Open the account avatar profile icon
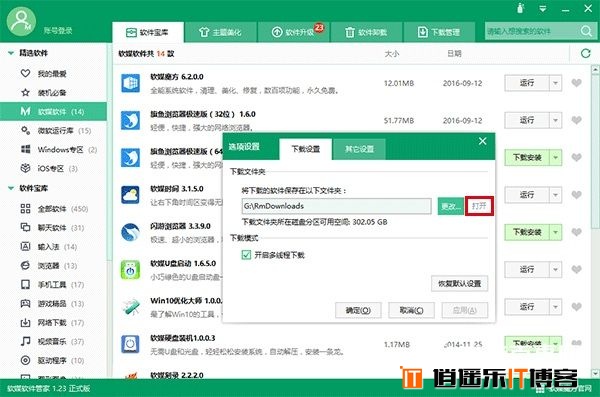Image resolution: width=600 pixels, height=397 pixels. 21,21
